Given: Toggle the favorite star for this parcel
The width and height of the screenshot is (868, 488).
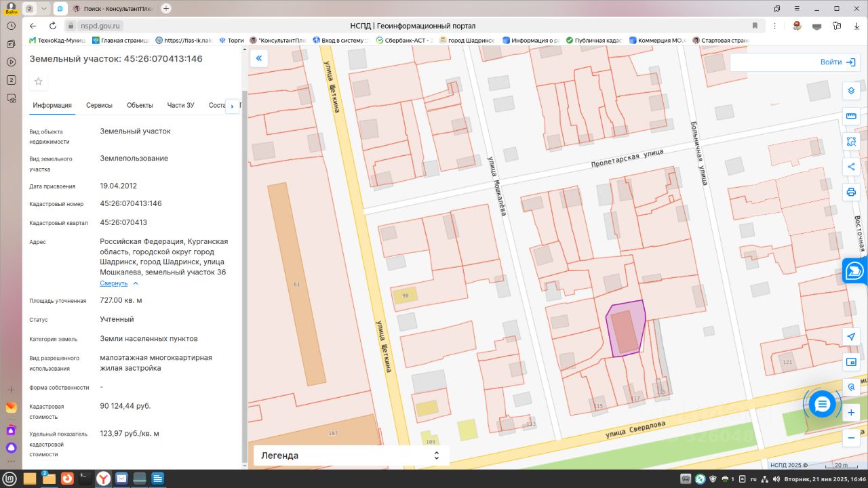Looking at the screenshot, I should click(x=39, y=81).
